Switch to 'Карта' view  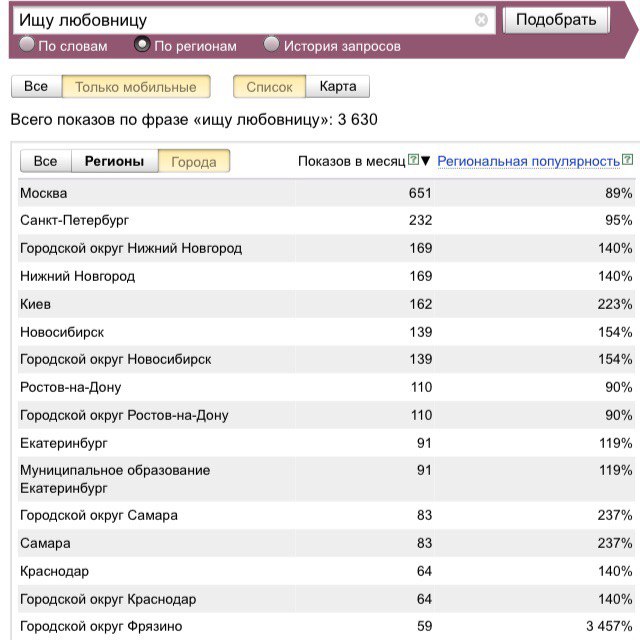tap(338, 87)
